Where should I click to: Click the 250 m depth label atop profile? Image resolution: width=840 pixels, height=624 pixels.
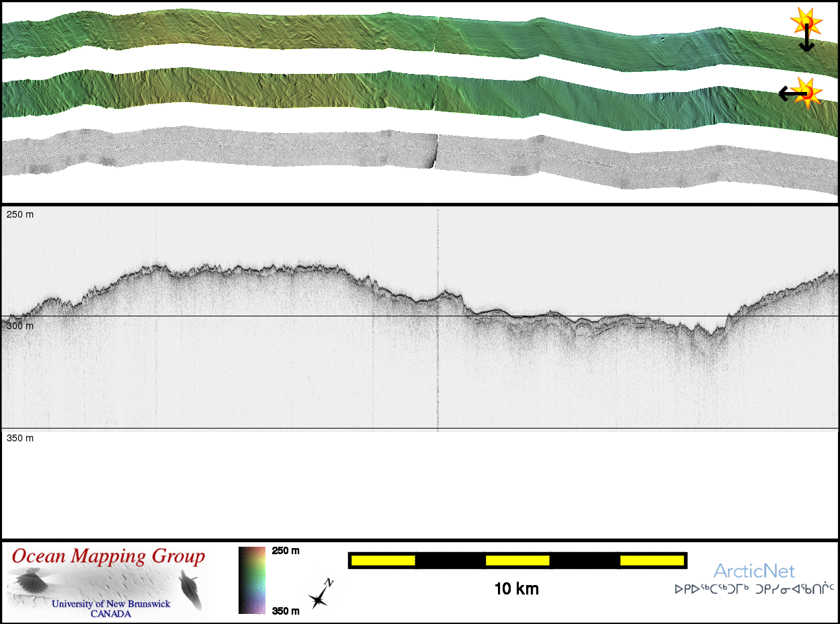19,214
